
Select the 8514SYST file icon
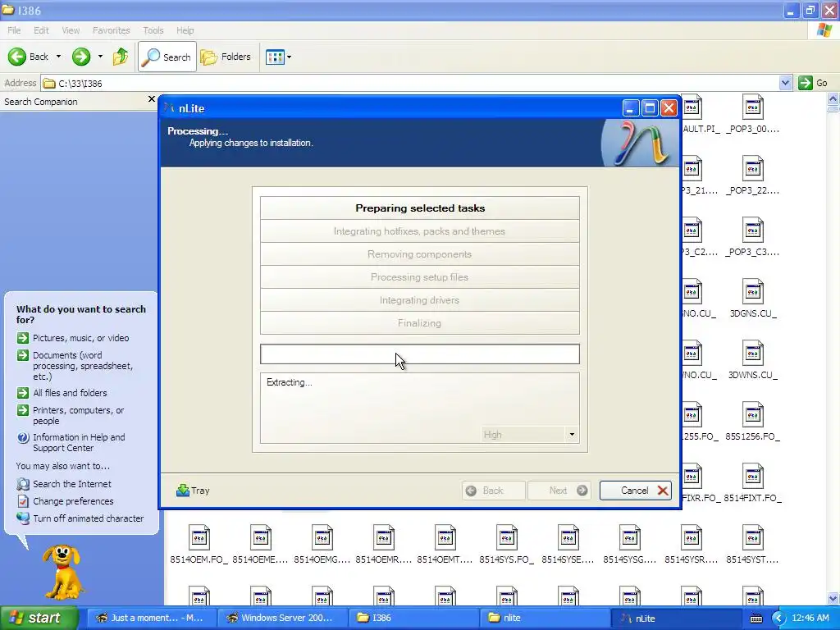[753, 538]
